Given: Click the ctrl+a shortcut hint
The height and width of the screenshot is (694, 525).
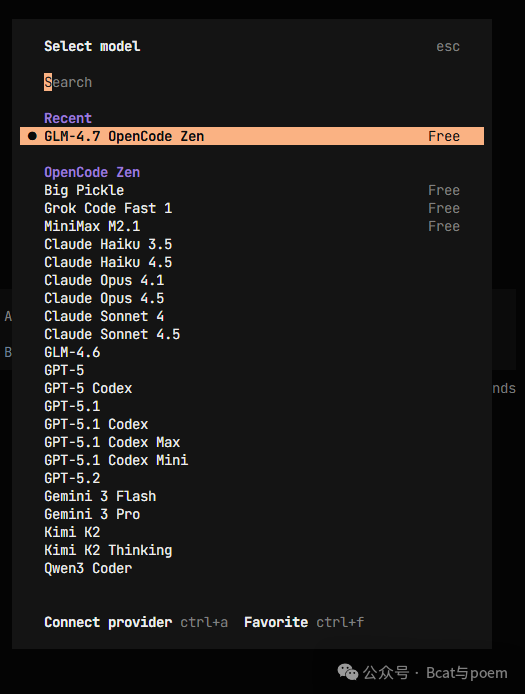Looking at the screenshot, I should 204,622.
